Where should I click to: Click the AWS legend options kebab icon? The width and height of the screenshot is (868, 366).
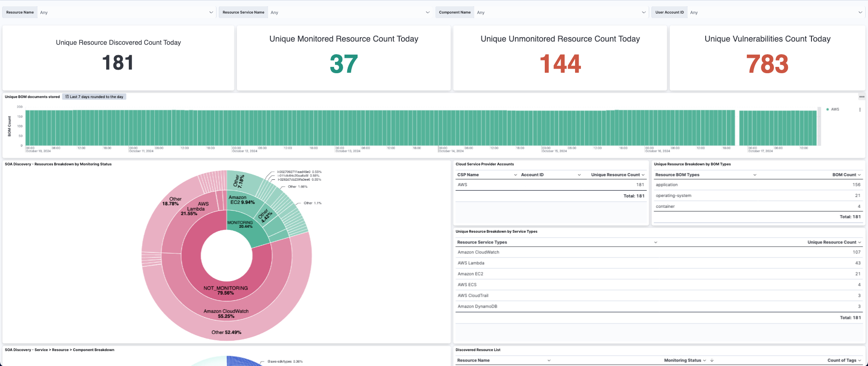pos(860,109)
